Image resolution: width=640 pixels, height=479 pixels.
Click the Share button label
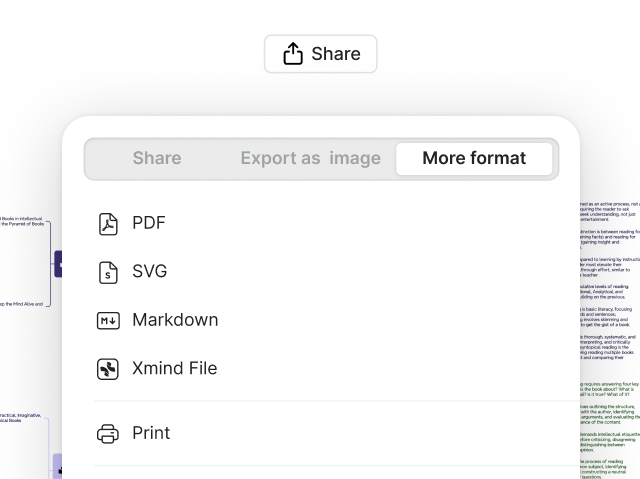335,54
